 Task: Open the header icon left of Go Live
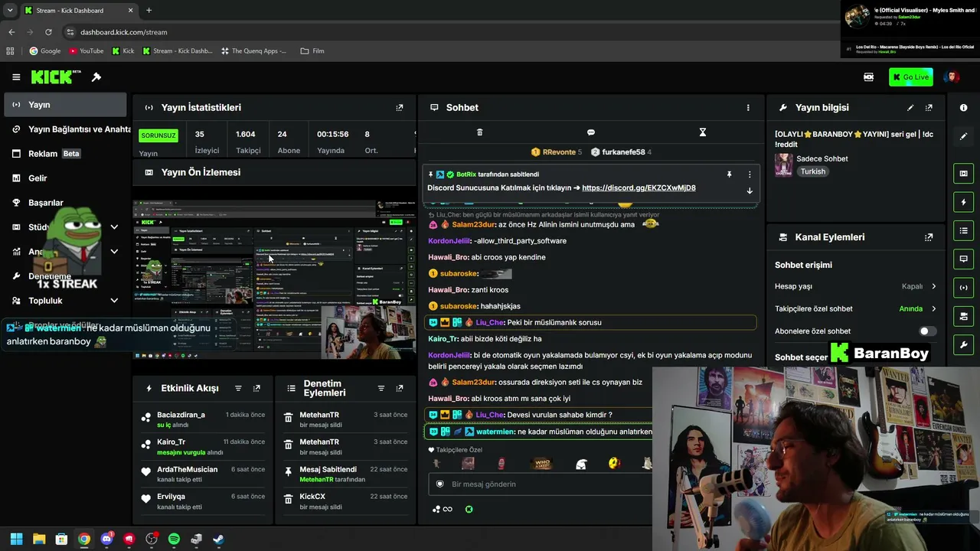tap(869, 77)
